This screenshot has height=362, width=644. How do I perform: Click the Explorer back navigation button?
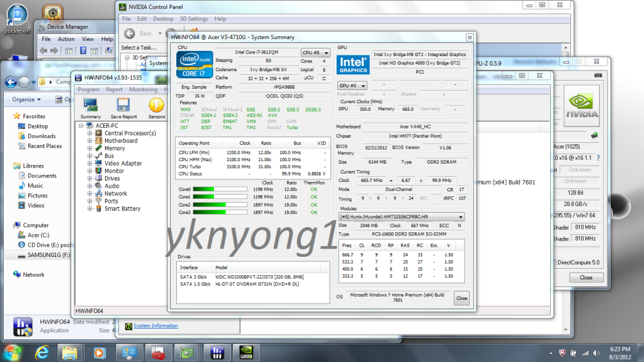[x=11, y=82]
